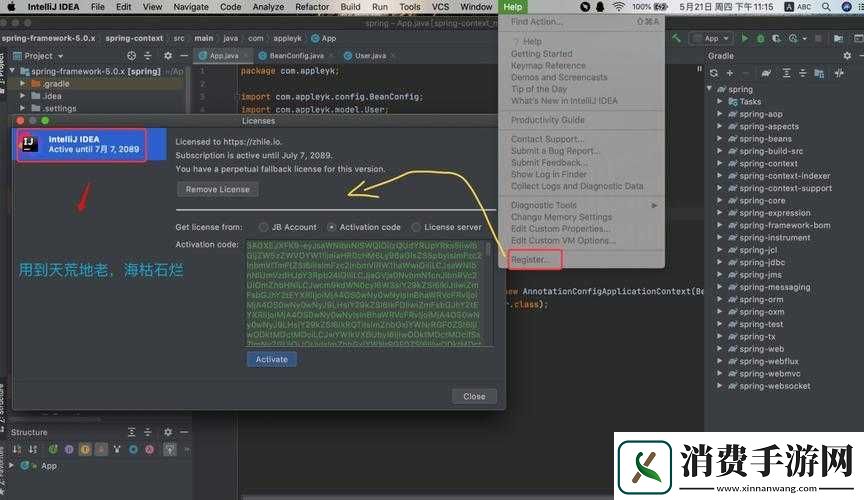
Task: Click spring-context breadcrumb in navigation bar
Action: click(134, 38)
